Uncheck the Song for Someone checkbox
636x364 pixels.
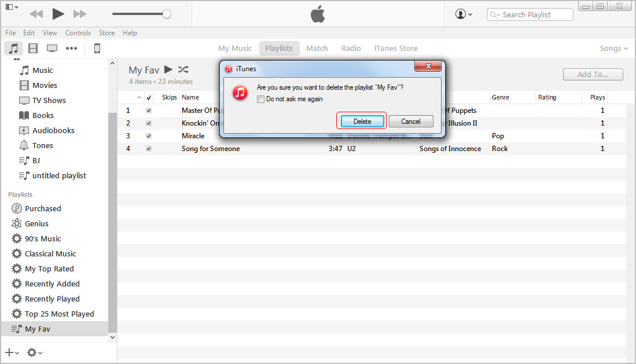pyautogui.click(x=149, y=149)
